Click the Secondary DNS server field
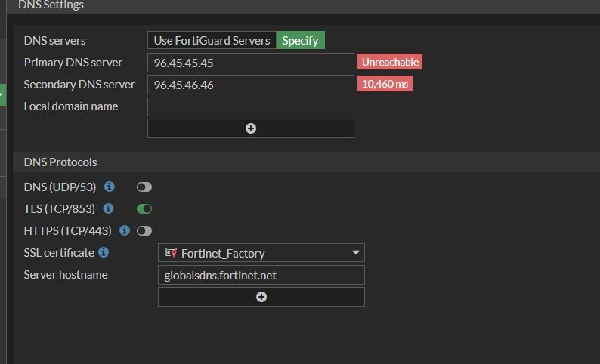Viewport: 600px width, 364px height. coord(250,85)
